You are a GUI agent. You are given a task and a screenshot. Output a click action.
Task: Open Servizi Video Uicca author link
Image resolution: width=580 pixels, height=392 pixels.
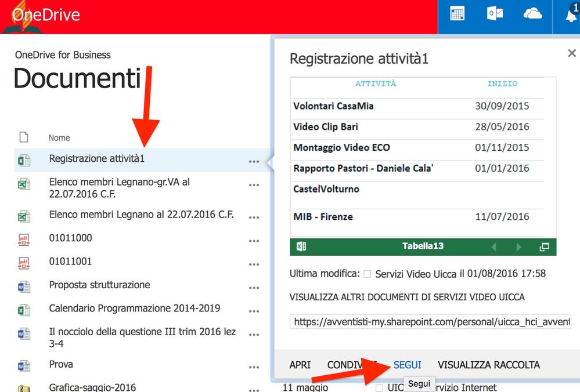[x=416, y=274]
